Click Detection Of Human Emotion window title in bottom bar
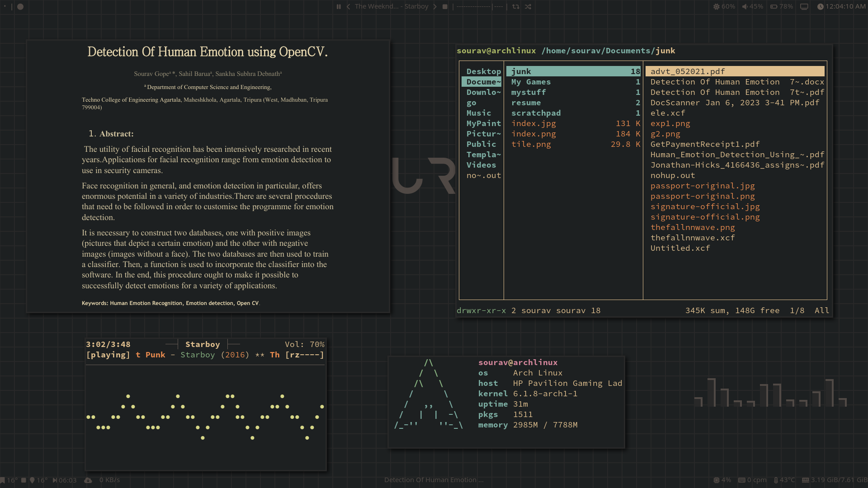This screenshot has width=868, height=488. (434, 480)
